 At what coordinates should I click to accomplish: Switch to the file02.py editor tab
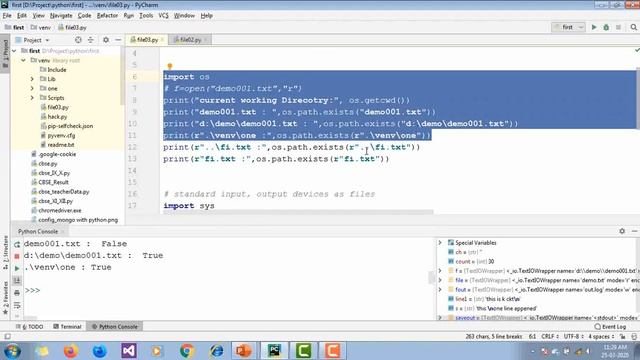(x=190, y=40)
